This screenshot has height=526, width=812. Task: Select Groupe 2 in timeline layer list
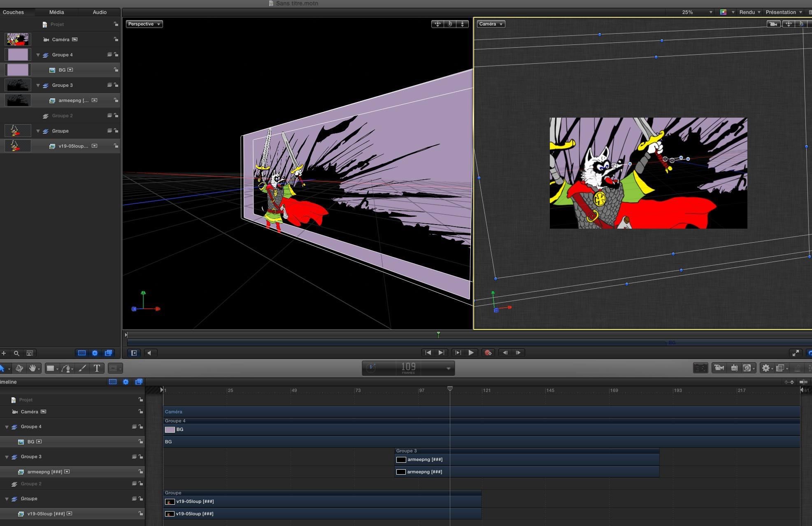point(72,484)
